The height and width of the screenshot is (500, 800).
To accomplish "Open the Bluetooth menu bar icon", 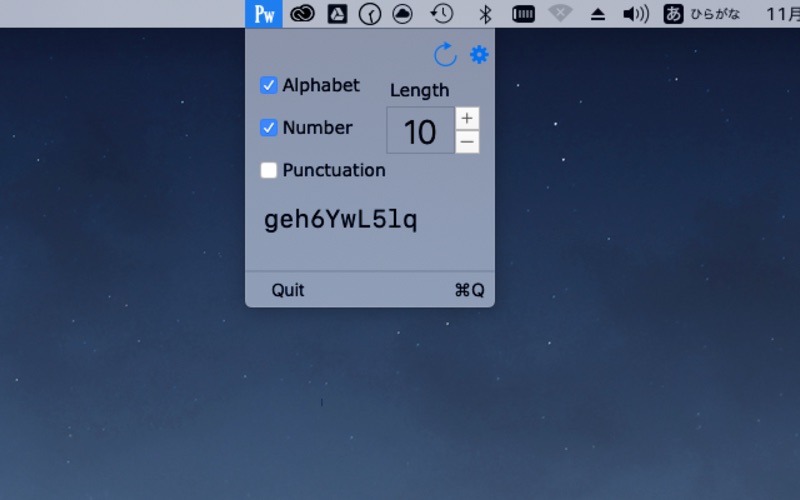I will [485, 14].
